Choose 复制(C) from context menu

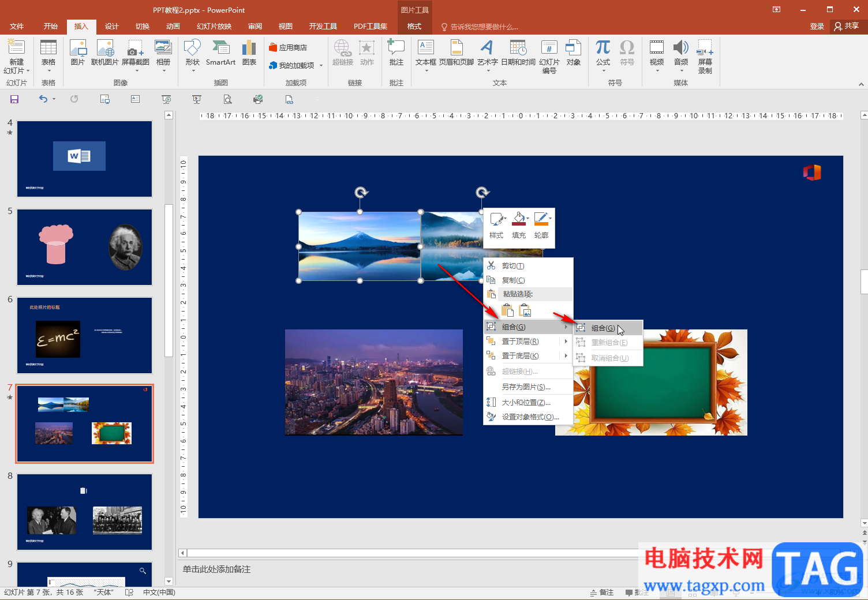point(528,280)
